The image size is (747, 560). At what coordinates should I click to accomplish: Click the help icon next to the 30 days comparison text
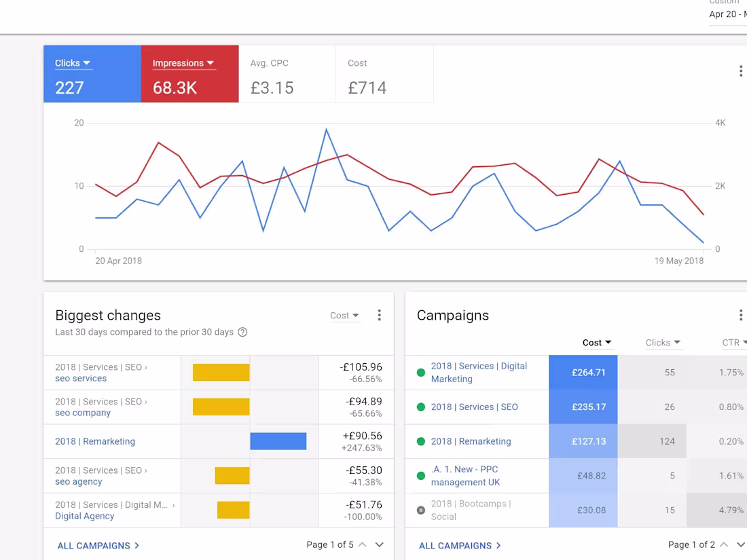(243, 332)
